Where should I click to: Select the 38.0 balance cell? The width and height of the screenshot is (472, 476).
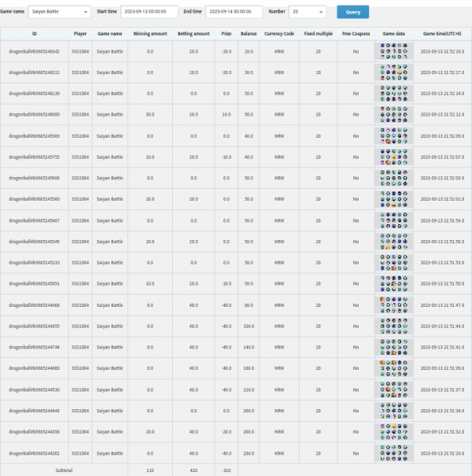(x=249, y=72)
